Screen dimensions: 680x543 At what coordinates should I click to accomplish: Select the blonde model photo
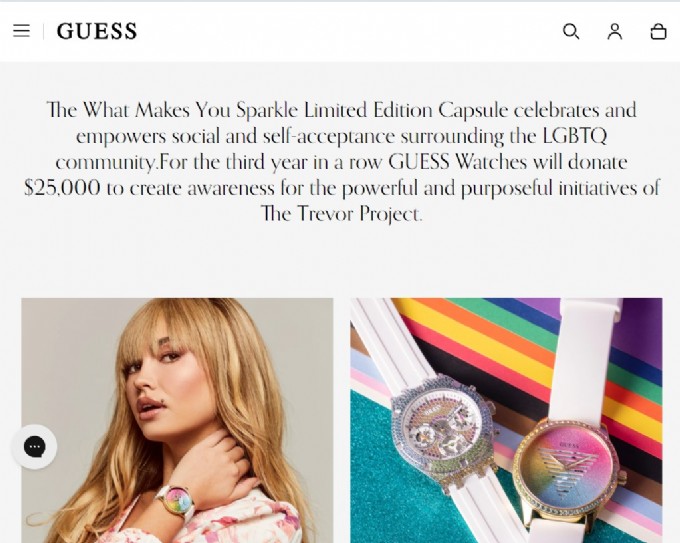click(177, 420)
